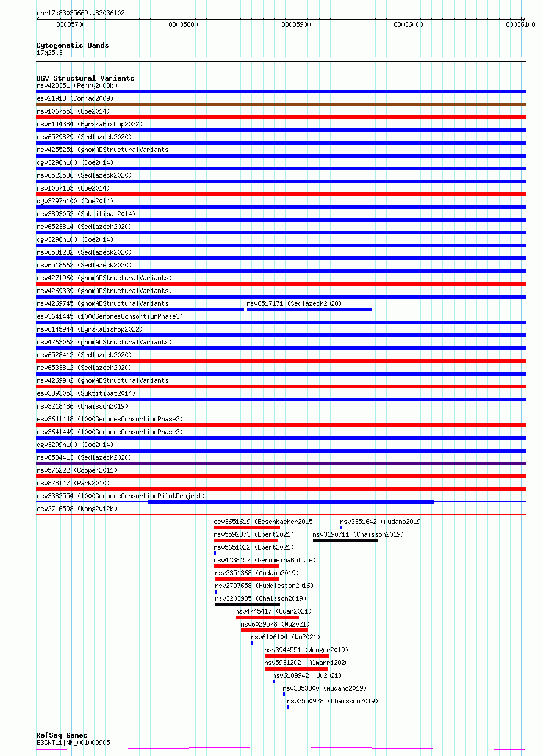The image size is (543, 756).
Task: Select nsv4745417 (Quan2021) label
Action: [273, 611]
